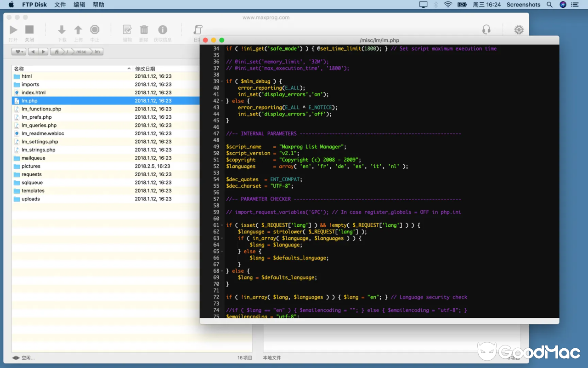Click the headset support icon
Screen dimensions: 588x368
tap(486, 30)
